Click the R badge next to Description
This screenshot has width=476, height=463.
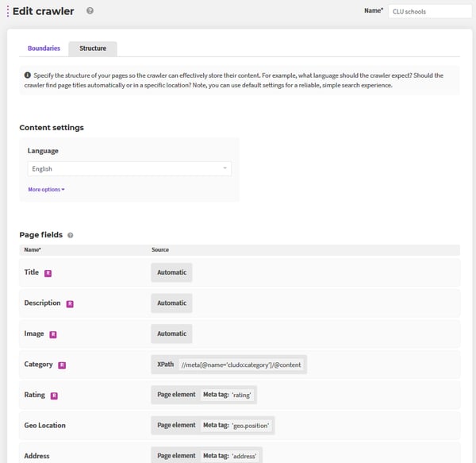pos(70,304)
